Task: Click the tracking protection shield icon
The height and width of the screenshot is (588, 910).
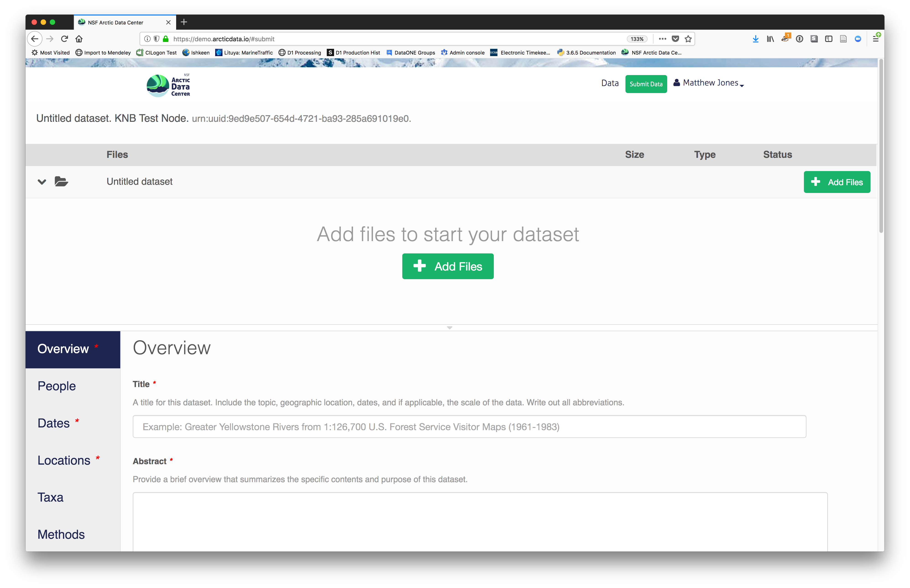Action: pyautogui.click(x=157, y=39)
